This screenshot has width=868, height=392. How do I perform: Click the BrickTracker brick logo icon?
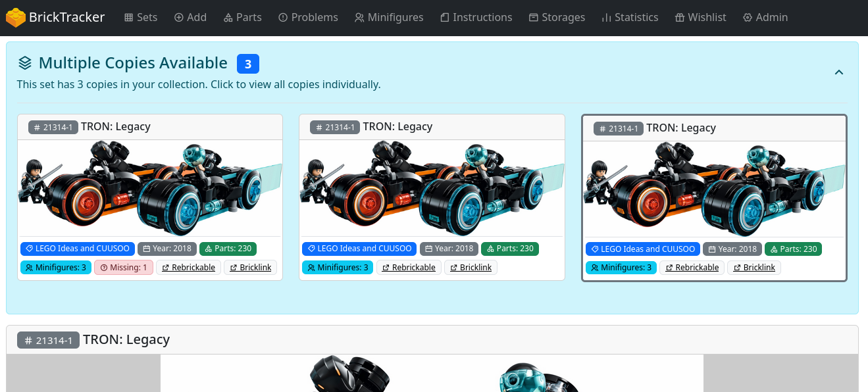click(16, 18)
